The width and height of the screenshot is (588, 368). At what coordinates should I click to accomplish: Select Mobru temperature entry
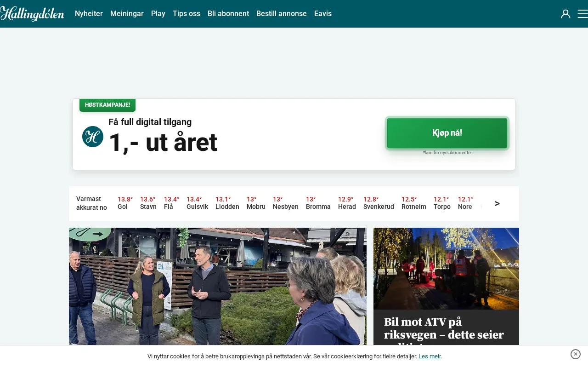click(256, 203)
